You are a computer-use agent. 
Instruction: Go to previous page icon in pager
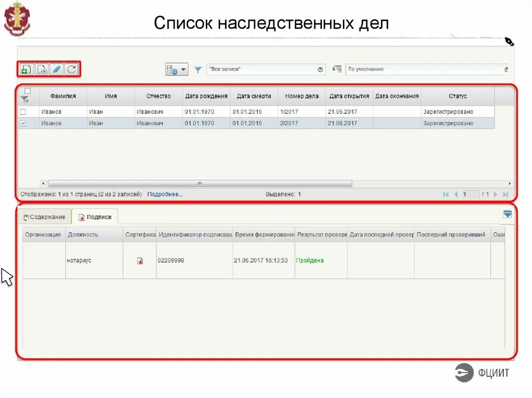pyautogui.click(x=456, y=194)
